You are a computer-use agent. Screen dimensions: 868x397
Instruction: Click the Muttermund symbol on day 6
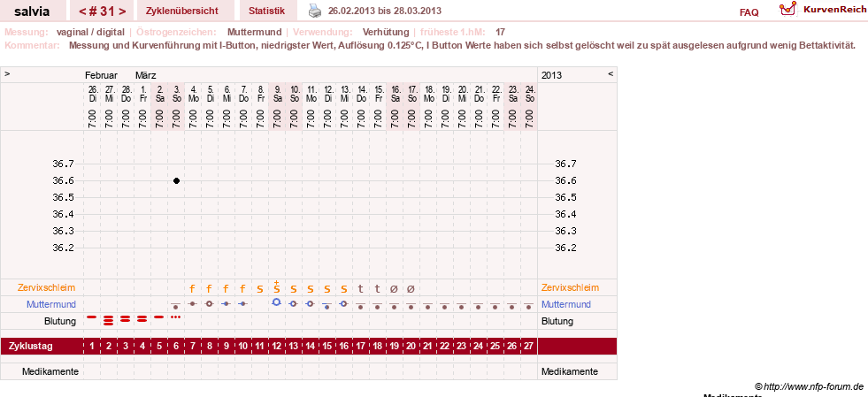pyautogui.click(x=176, y=305)
